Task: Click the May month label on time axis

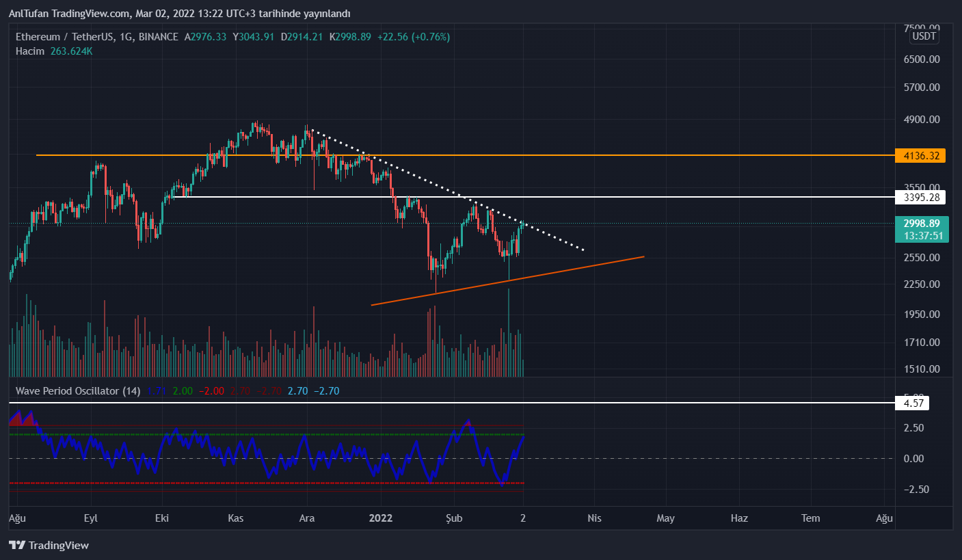Action: coord(665,518)
